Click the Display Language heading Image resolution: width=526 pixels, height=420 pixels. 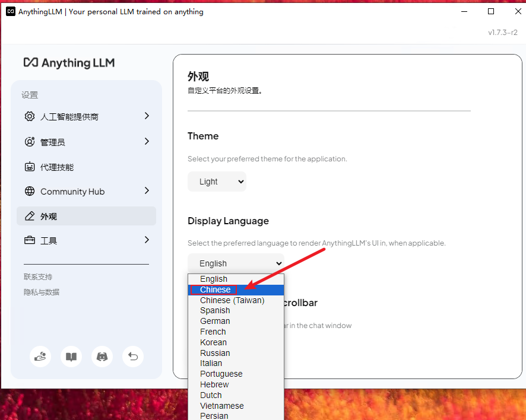228,221
